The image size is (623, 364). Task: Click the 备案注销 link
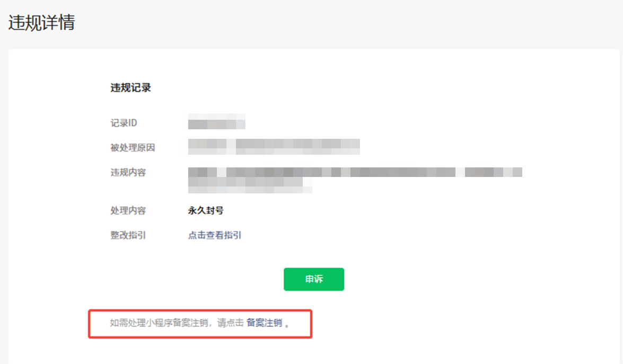click(264, 323)
